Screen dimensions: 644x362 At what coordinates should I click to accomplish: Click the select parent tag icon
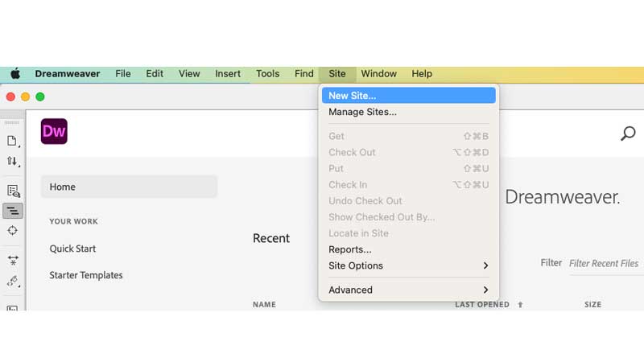point(13,281)
